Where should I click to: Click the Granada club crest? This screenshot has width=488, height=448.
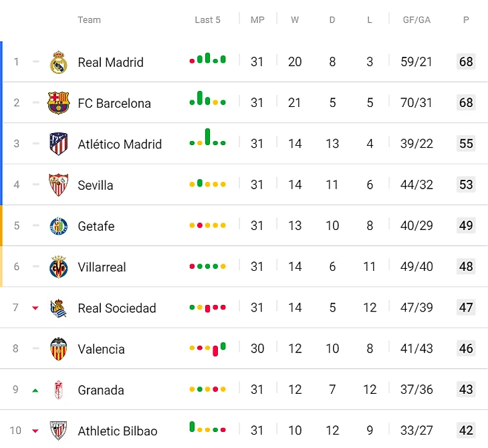[59, 390]
